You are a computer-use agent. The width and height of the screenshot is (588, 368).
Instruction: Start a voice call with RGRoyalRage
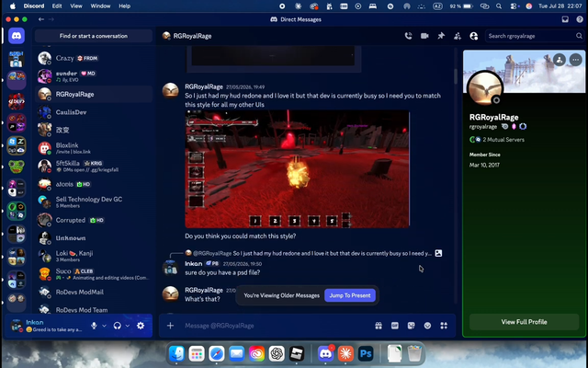pos(408,36)
